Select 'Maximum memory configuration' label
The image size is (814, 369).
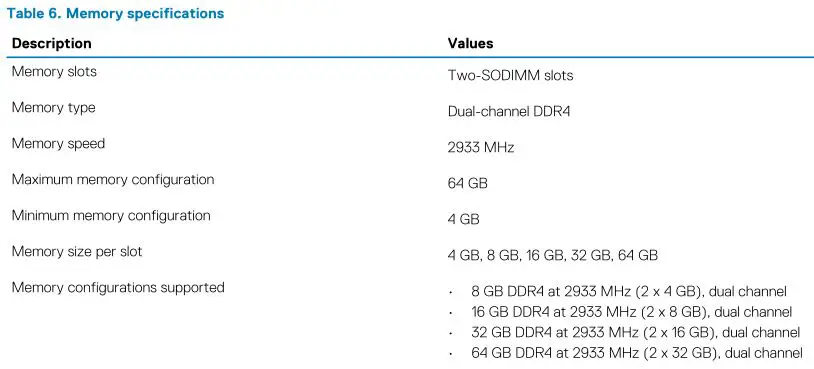tap(113, 180)
